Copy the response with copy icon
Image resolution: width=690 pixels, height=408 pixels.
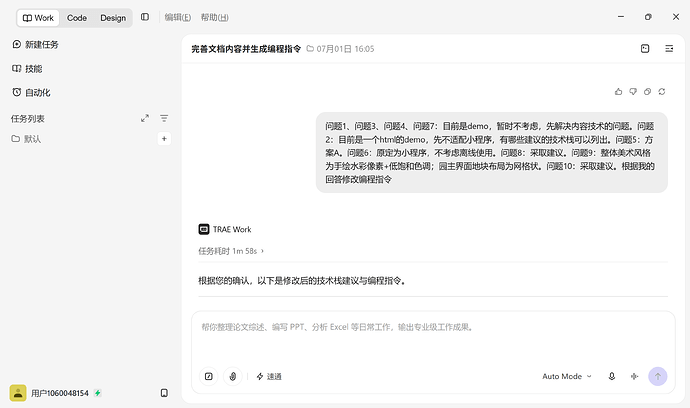point(647,92)
